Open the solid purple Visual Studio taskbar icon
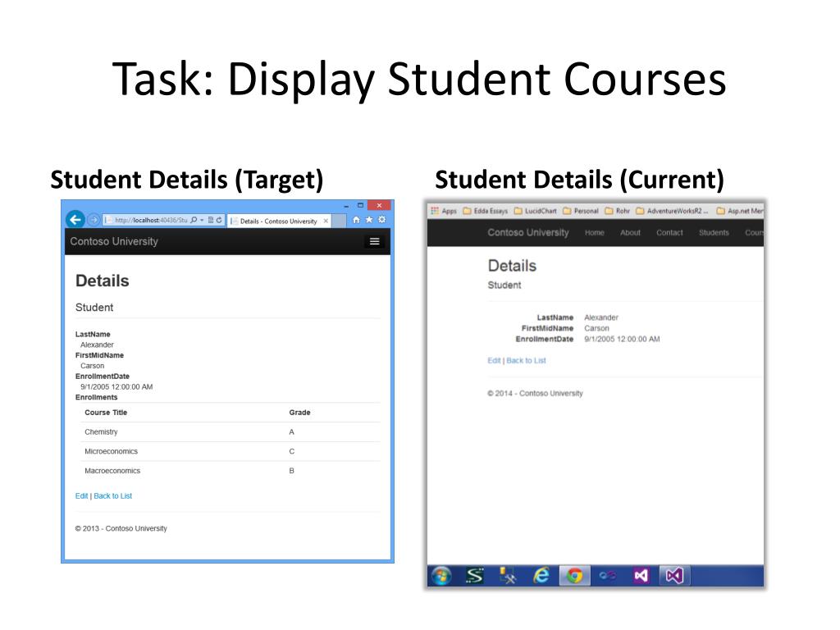The image size is (840, 630). 641,576
